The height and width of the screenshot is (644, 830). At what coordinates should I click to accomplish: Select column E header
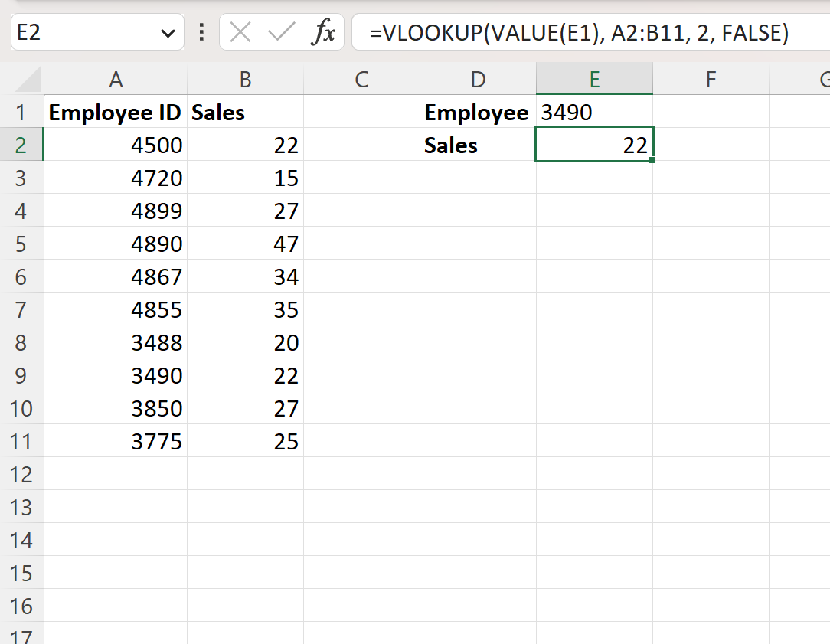click(x=594, y=80)
